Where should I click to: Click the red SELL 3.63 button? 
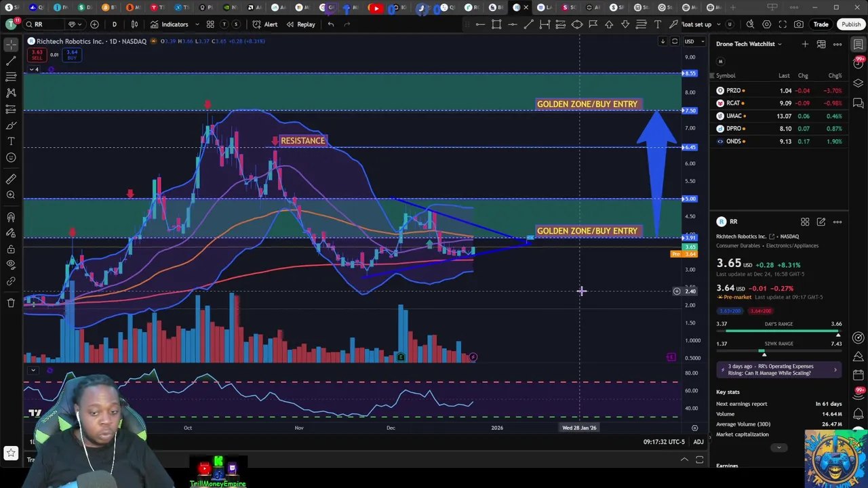click(x=37, y=55)
